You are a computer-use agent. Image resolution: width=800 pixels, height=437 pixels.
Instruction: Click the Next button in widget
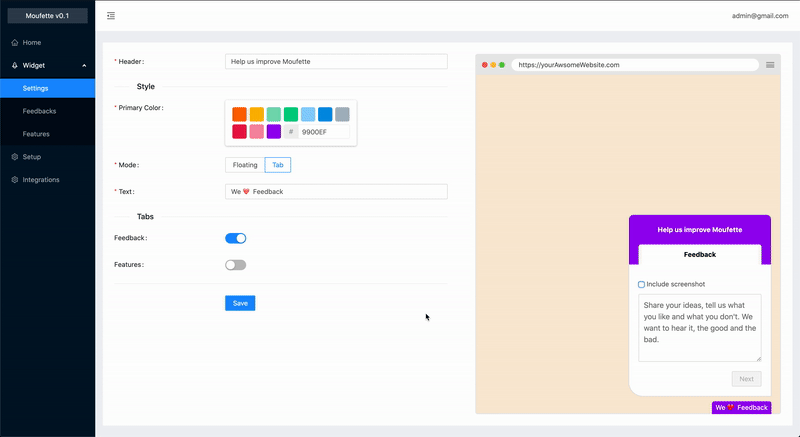tap(746, 379)
